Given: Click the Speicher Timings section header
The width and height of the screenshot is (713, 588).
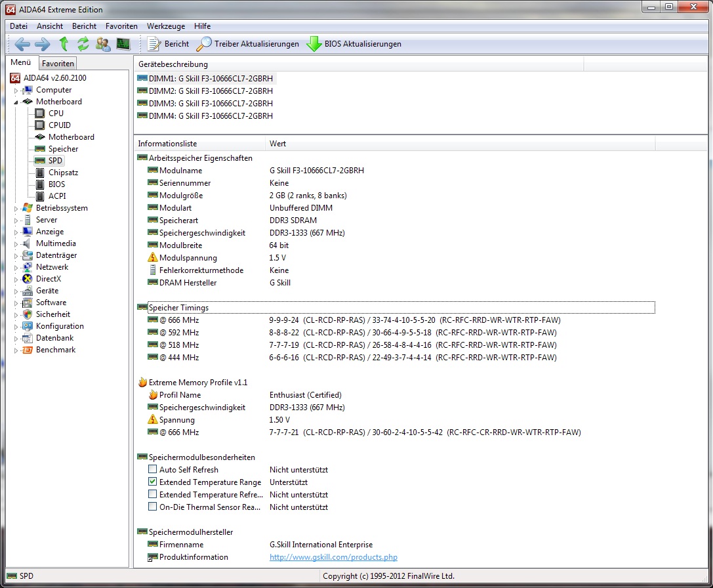Looking at the screenshot, I should (178, 308).
